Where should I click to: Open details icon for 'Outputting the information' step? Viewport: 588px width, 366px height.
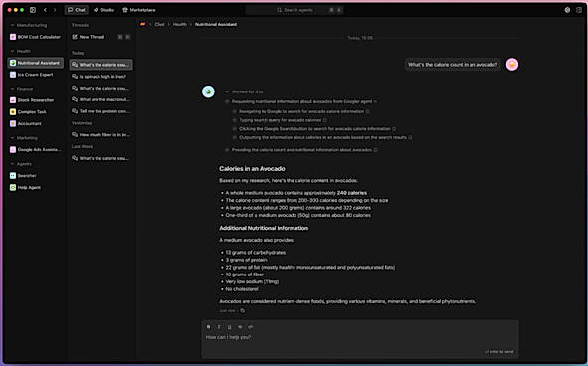click(410, 137)
